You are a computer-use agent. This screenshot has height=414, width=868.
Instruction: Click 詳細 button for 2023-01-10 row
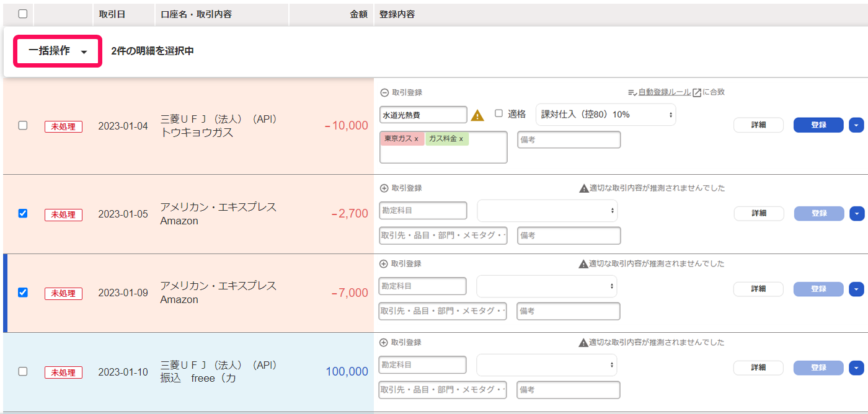[x=758, y=368]
